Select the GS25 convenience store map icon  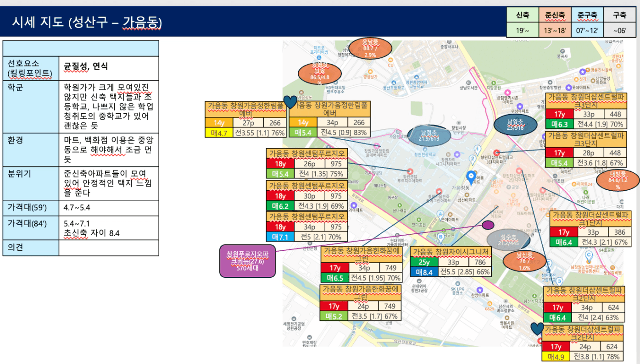tap(490, 303)
